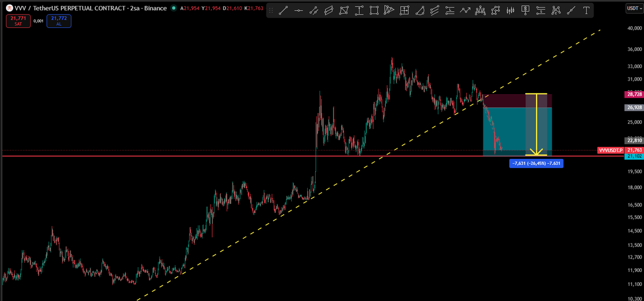Select the Horizontal Line tool

click(299, 11)
